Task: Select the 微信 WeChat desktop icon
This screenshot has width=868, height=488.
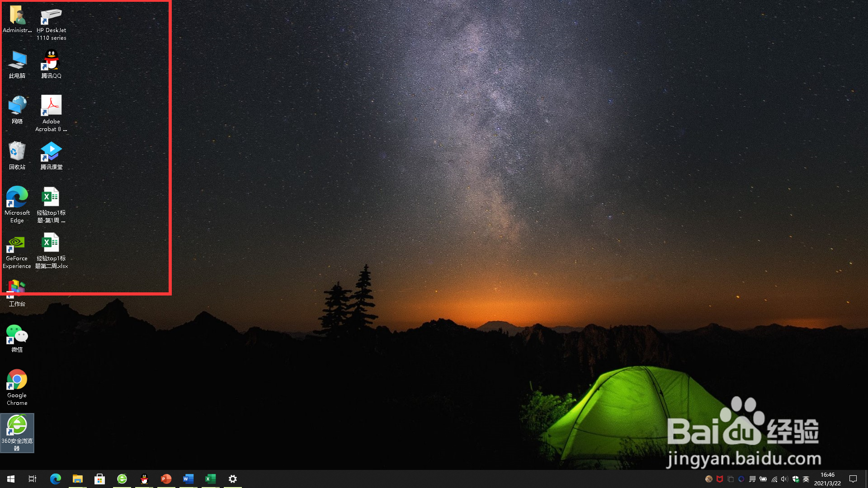Action: pos(17,338)
